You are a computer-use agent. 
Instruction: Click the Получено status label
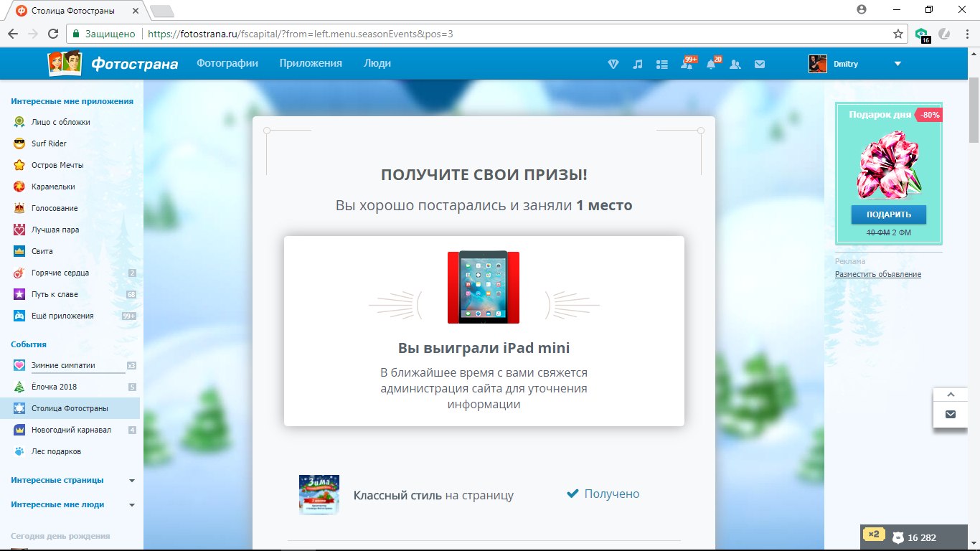pos(603,494)
